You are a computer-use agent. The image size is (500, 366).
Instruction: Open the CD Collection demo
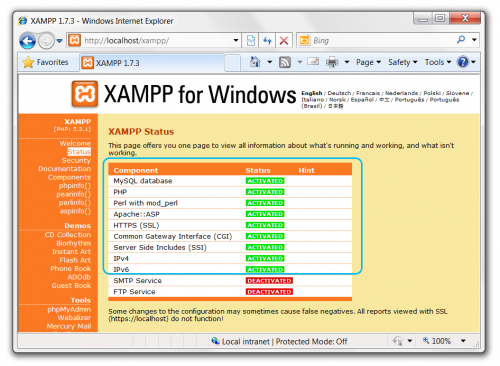pos(68,235)
